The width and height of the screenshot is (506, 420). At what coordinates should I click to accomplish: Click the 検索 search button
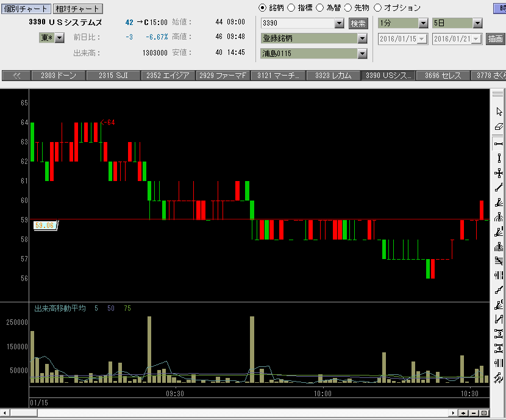point(358,24)
